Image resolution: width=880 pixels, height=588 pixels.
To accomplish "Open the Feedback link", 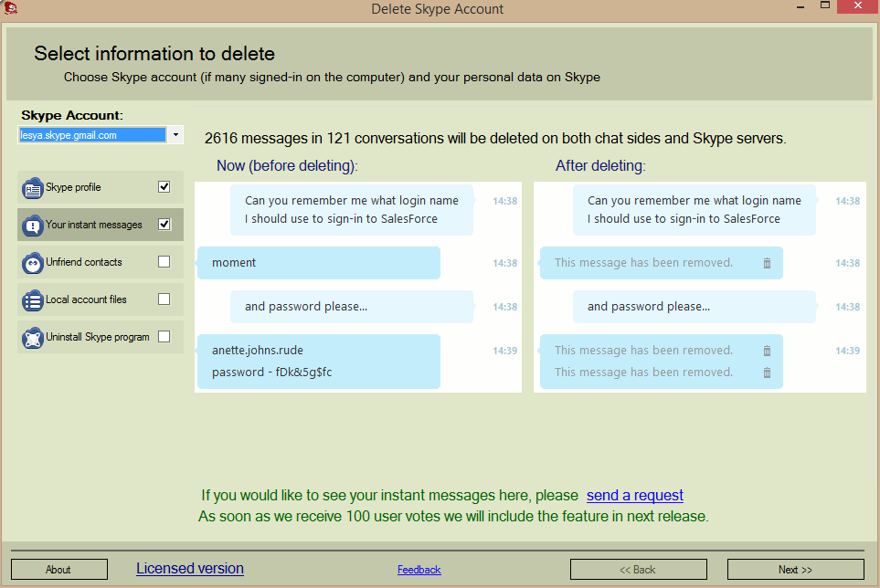I will tap(419, 570).
